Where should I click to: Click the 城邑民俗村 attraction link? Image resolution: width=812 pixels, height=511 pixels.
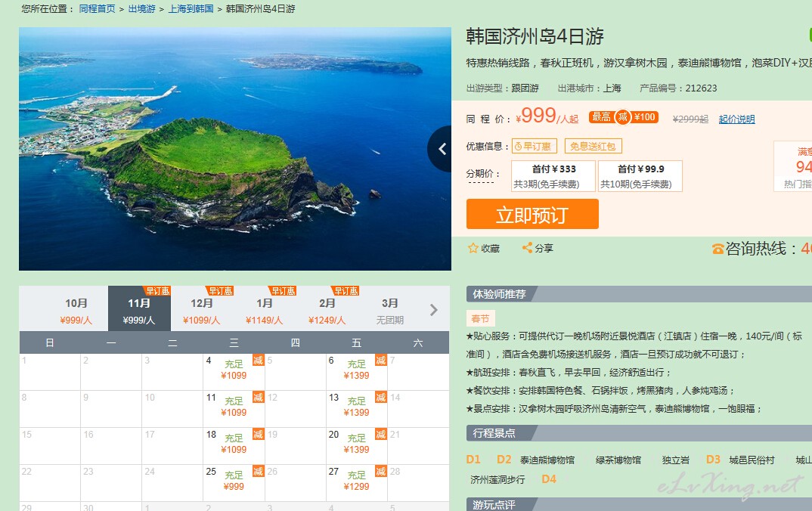[752, 460]
